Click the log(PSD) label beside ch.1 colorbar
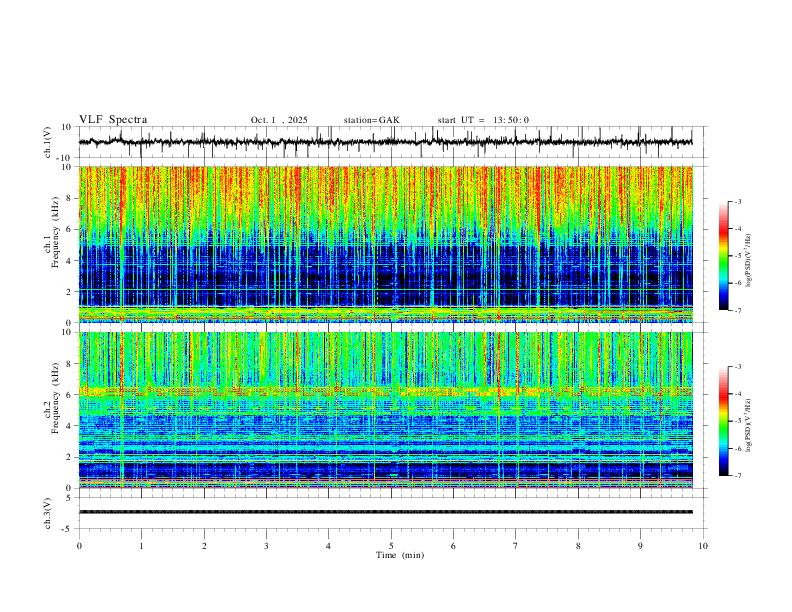This screenshot has height=612, width=792. 748,261
